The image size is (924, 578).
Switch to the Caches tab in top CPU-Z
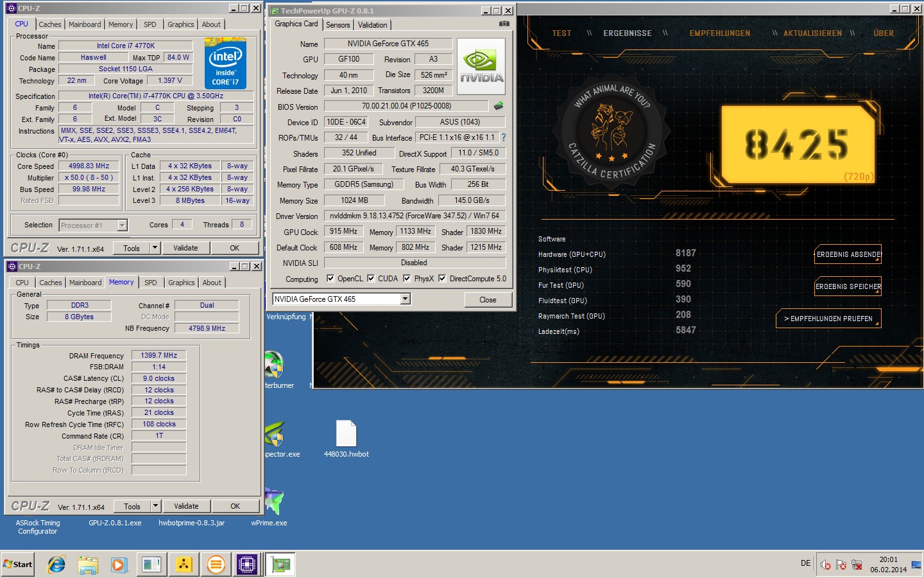pyautogui.click(x=50, y=24)
